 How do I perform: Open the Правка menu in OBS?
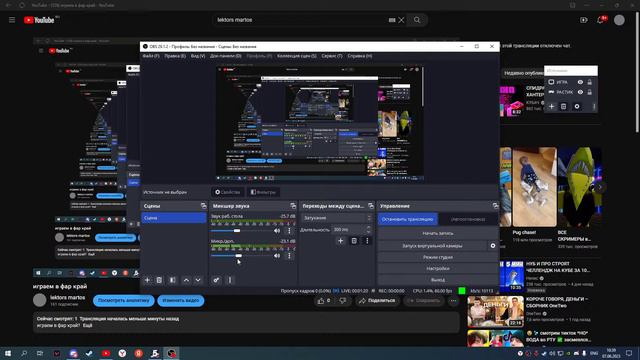click(x=175, y=56)
